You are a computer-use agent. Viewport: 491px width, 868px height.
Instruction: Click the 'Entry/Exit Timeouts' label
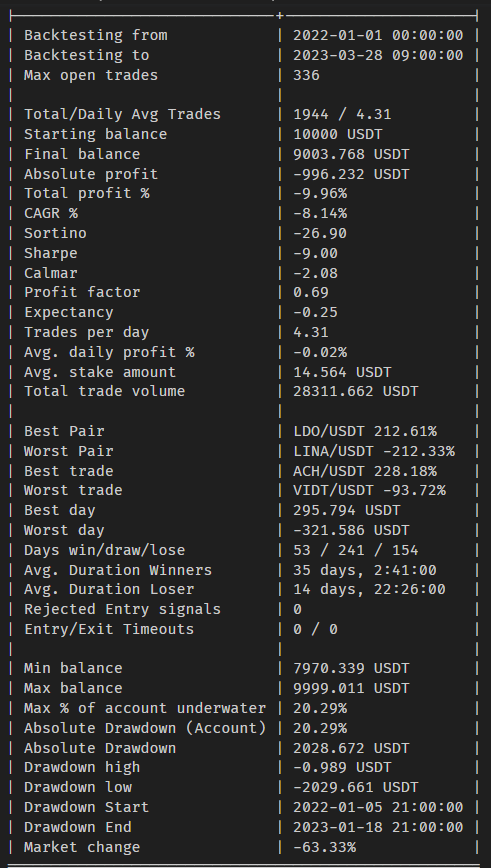point(109,629)
